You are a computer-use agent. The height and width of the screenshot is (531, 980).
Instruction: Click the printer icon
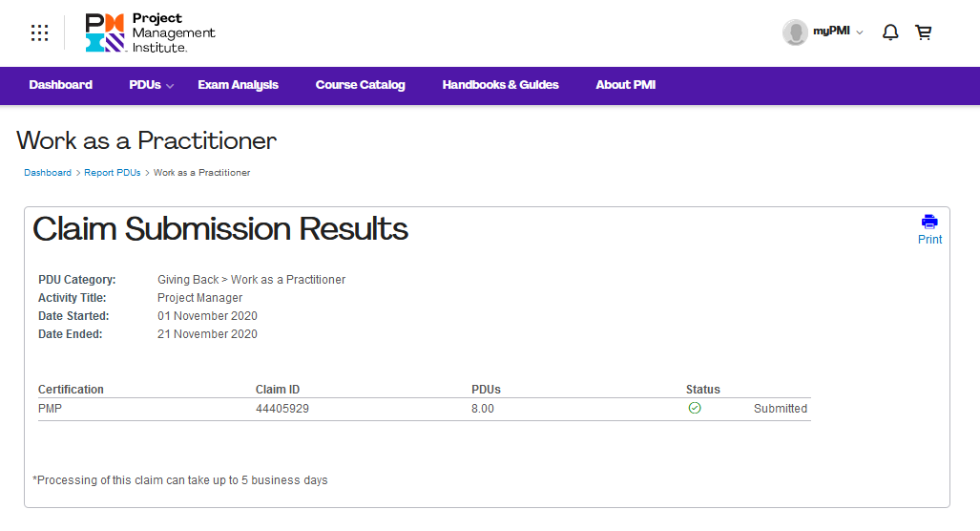[929, 222]
